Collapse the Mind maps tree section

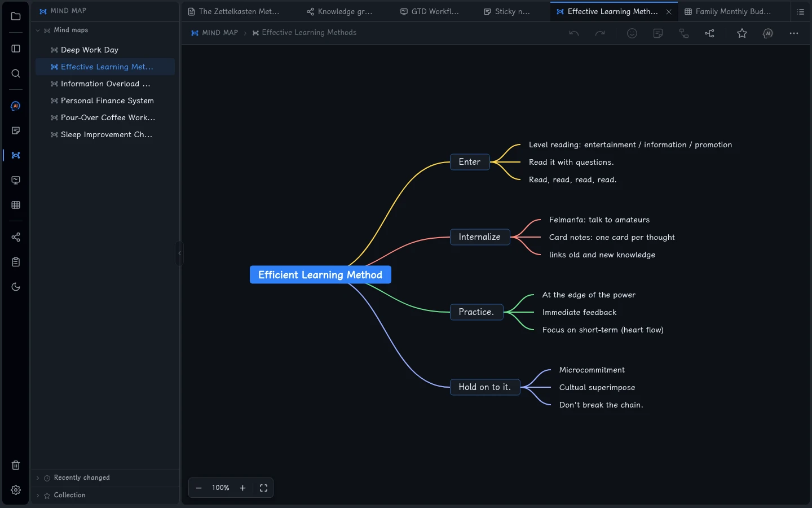click(38, 30)
